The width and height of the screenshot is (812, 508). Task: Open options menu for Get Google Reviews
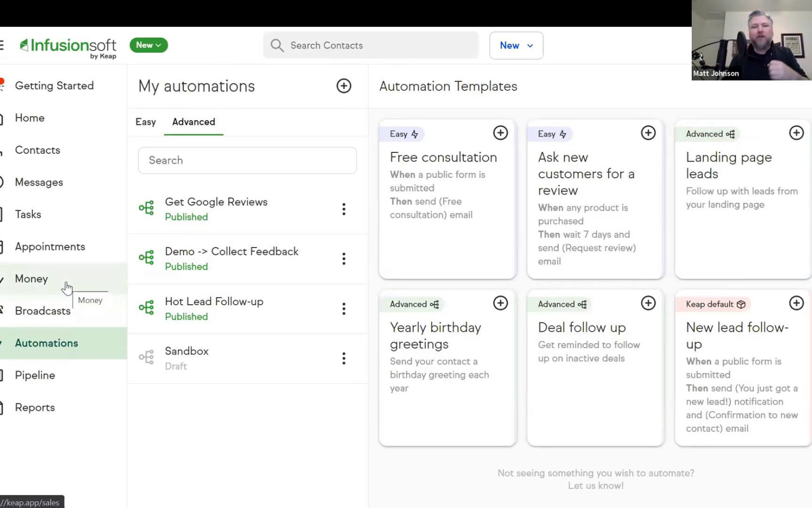(x=344, y=209)
